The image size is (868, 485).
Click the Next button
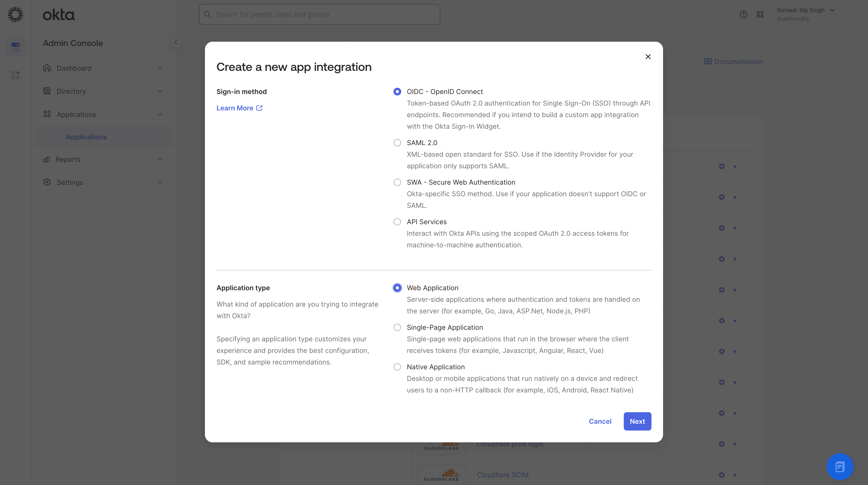point(637,421)
